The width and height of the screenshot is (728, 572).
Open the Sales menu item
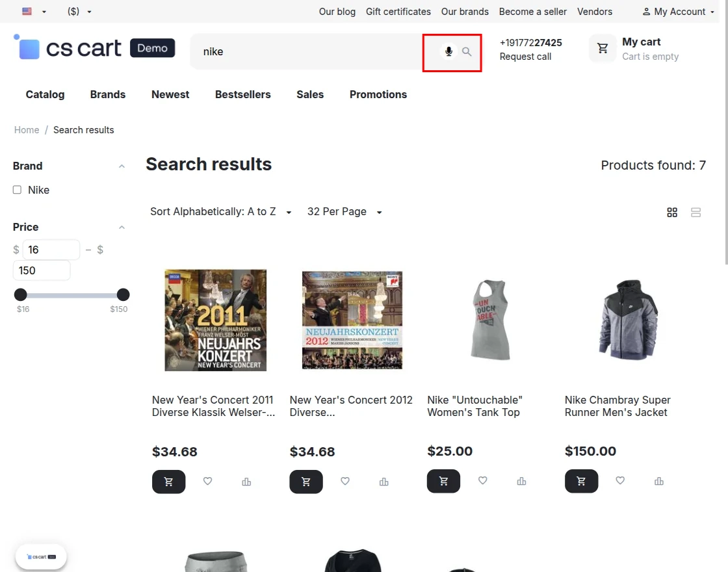(x=310, y=95)
